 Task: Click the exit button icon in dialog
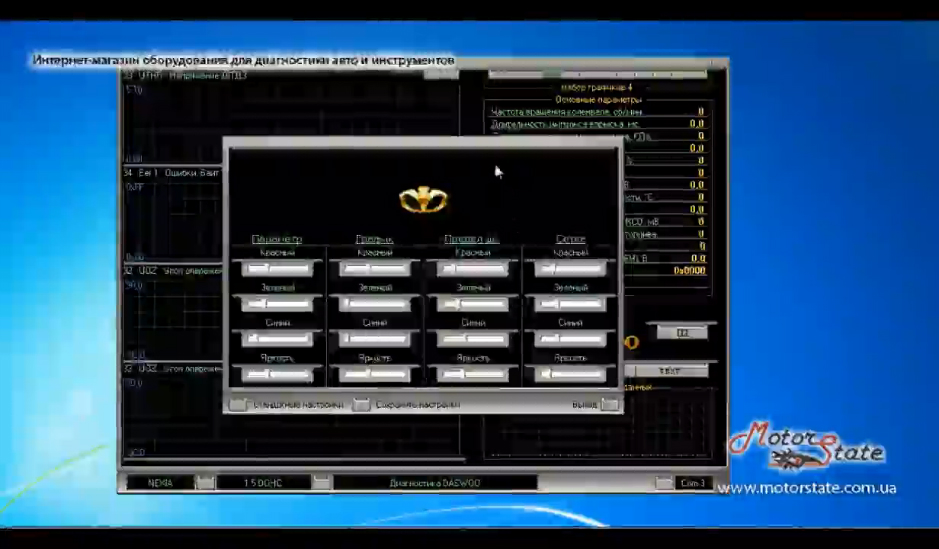click(610, 405)
